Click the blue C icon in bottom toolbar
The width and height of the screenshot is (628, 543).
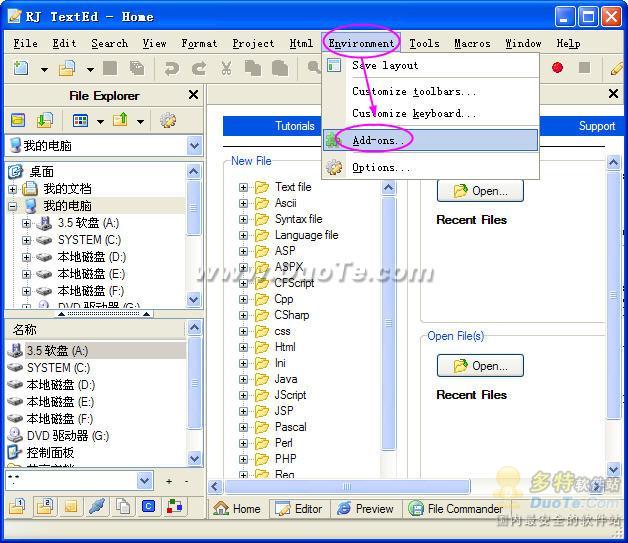pyautogui.click(x=148, y=507)
